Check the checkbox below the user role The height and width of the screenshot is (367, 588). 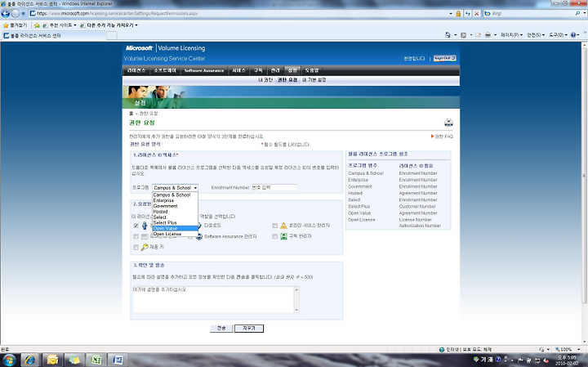pos(136,236)
